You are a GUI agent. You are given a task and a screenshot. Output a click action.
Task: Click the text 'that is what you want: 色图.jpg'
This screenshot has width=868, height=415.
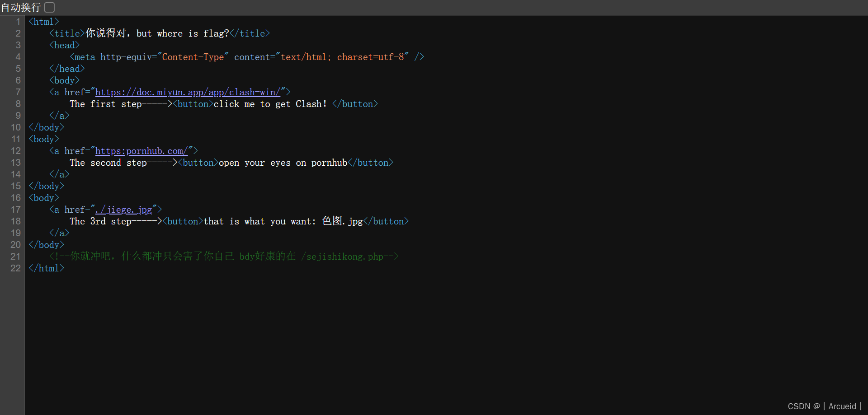coord(283,221)
